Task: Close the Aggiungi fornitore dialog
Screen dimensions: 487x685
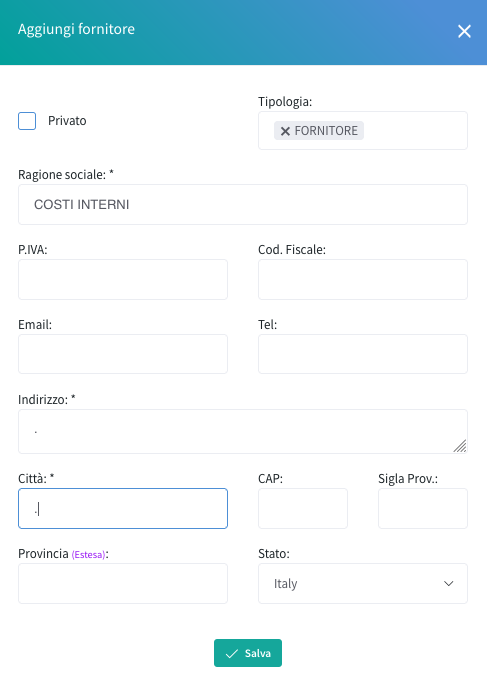Action: pos(464,31)
